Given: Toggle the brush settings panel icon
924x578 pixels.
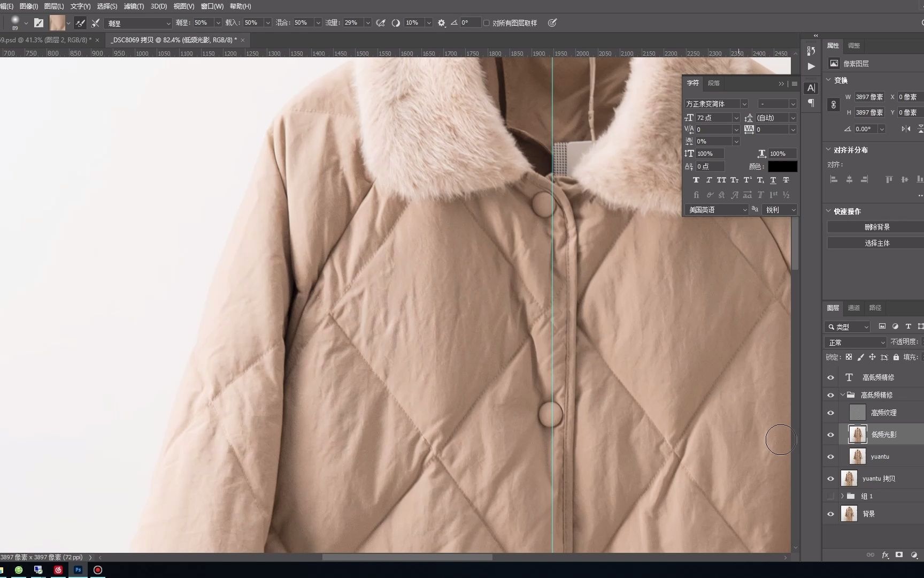Looking at the screenshot, I should 38,23.
